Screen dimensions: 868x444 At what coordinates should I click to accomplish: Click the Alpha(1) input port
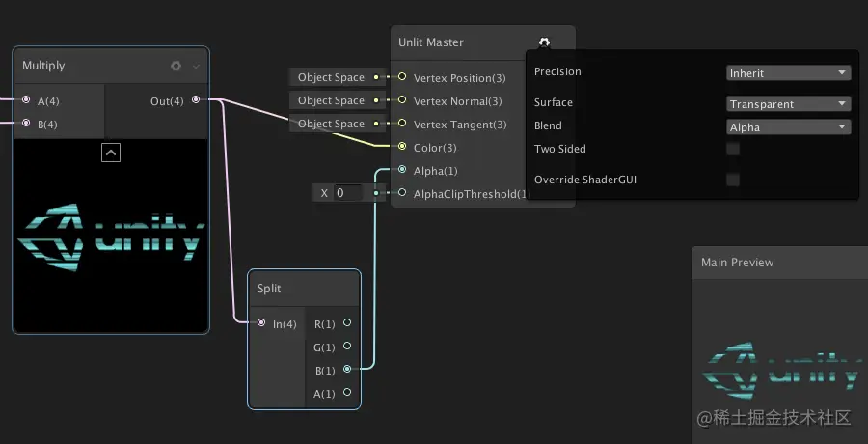(402, 169)
